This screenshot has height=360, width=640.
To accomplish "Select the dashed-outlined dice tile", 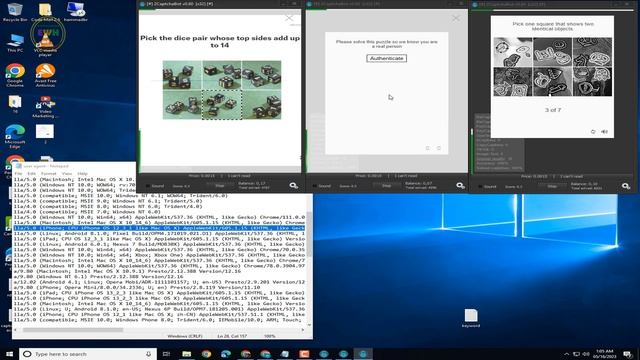I will pyautogui.click(x=222, y=105).
